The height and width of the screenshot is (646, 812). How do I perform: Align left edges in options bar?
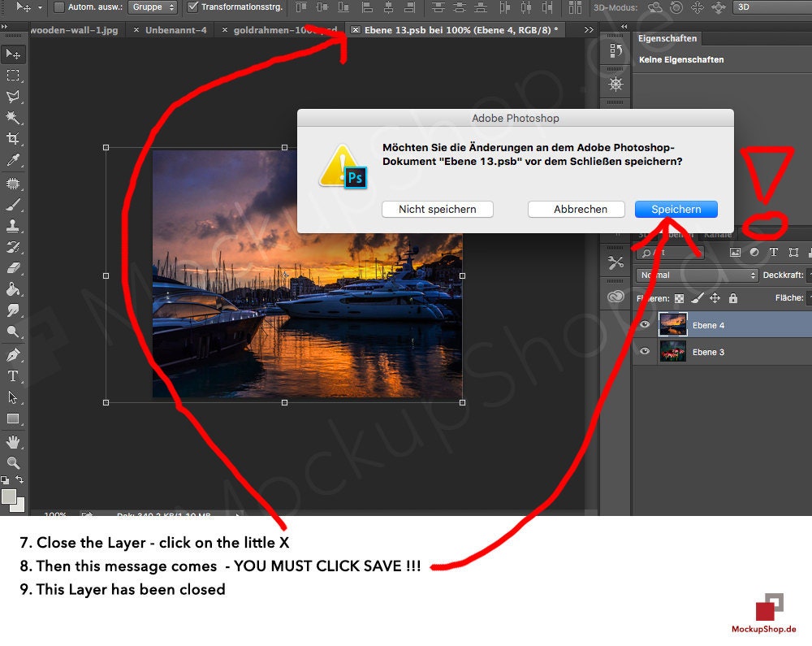tap(367, 7)
